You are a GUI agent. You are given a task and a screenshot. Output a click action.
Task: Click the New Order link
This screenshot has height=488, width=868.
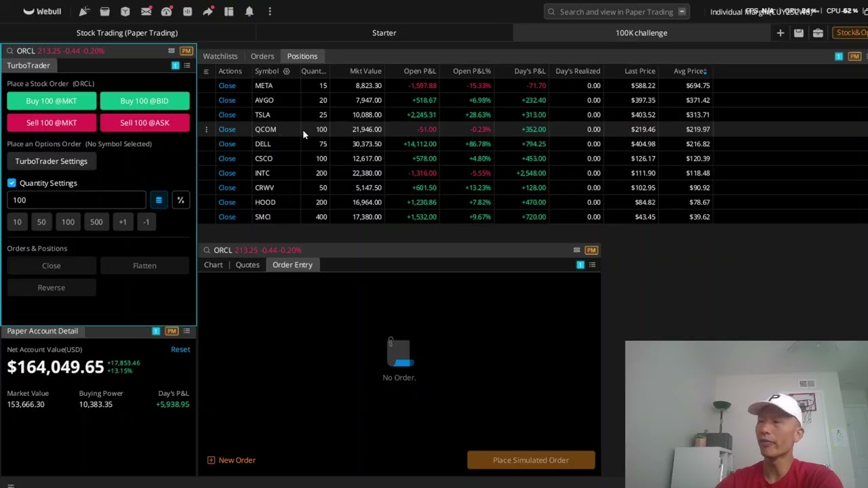click(x=231, y=460)
